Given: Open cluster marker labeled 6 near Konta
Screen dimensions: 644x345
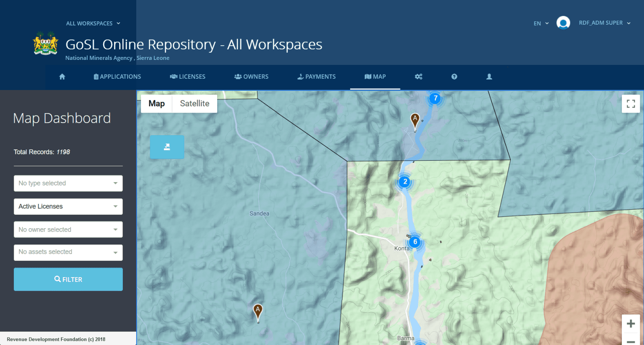Looking at the screenshot, I should click(415, 242).
